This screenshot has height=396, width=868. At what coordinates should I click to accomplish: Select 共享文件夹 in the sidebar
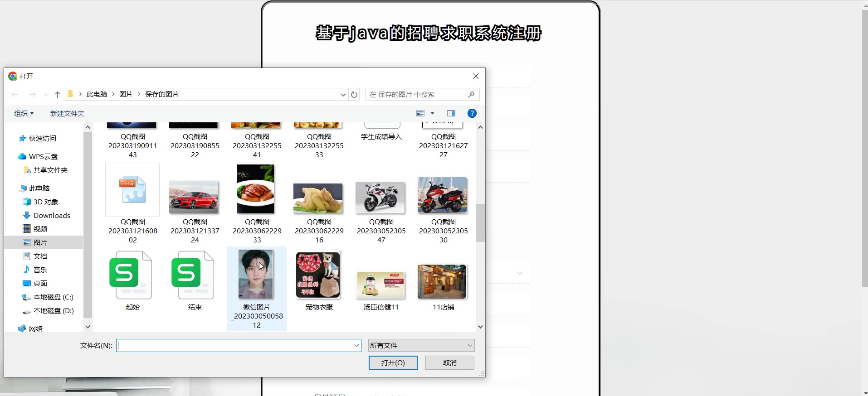pos(50,170)
